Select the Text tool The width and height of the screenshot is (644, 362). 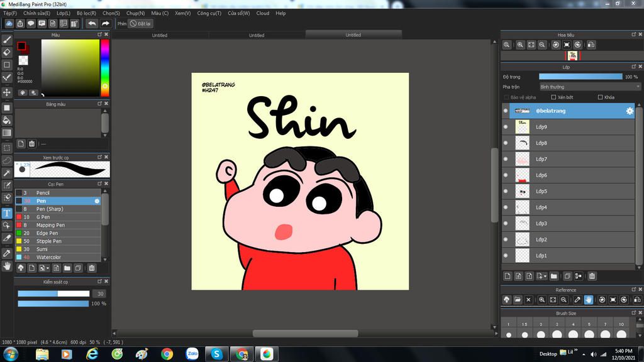7,213
